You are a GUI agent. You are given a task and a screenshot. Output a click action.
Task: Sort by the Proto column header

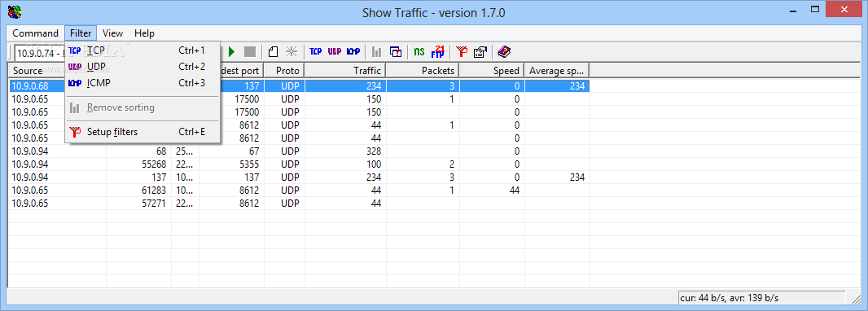(284, 70)
